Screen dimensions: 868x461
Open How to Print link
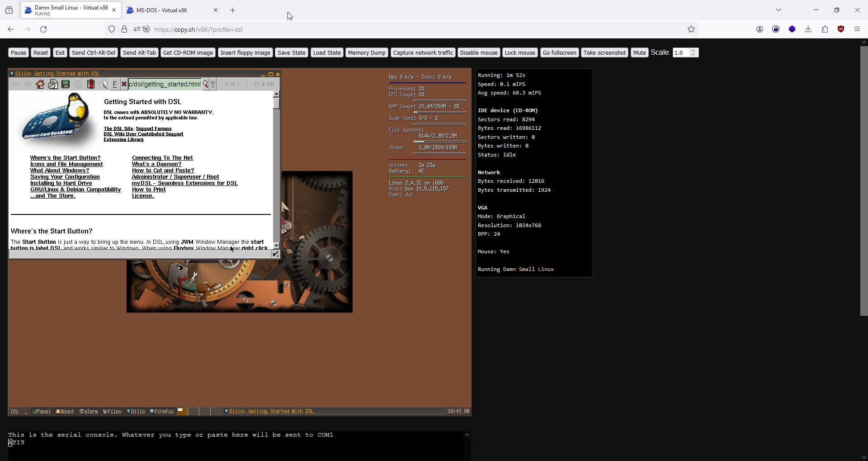point(149,190)
